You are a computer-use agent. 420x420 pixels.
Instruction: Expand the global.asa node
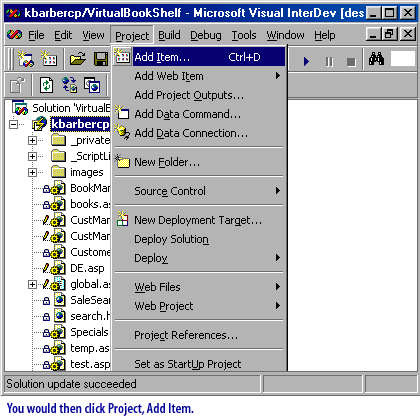click(32, 284)
